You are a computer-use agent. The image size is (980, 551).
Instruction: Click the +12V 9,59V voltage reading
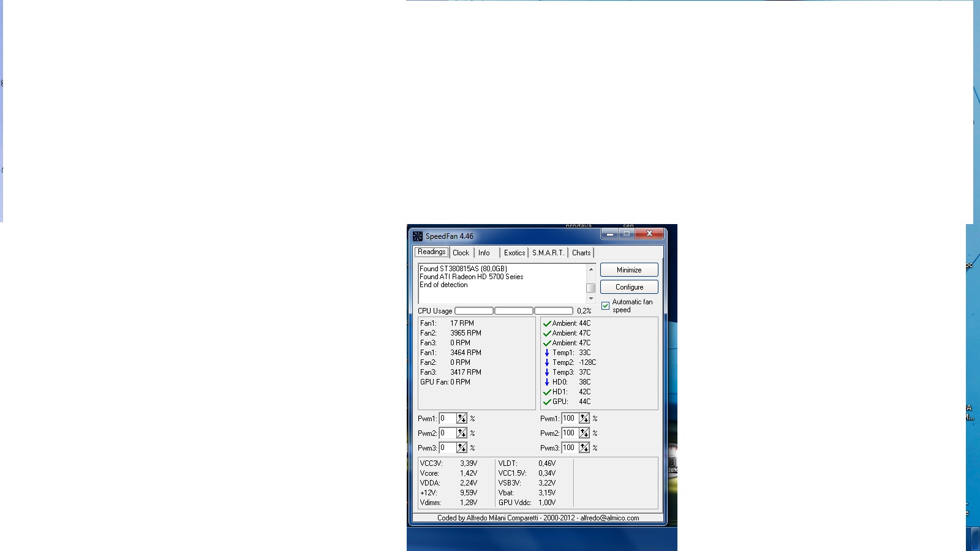tap(449, 493)
